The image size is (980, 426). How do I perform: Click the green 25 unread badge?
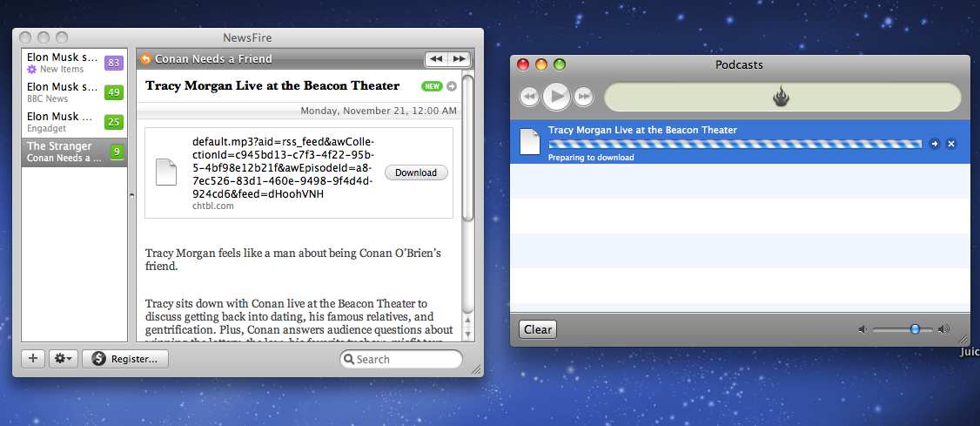point(114,122)
